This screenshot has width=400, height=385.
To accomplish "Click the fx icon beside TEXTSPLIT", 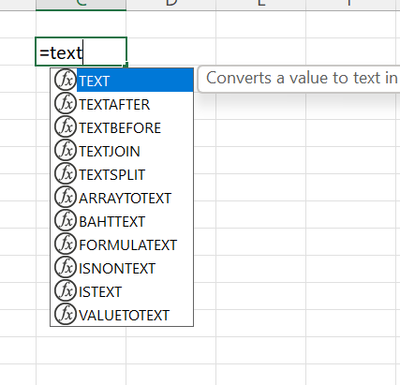I will click(x=65, y=174).
